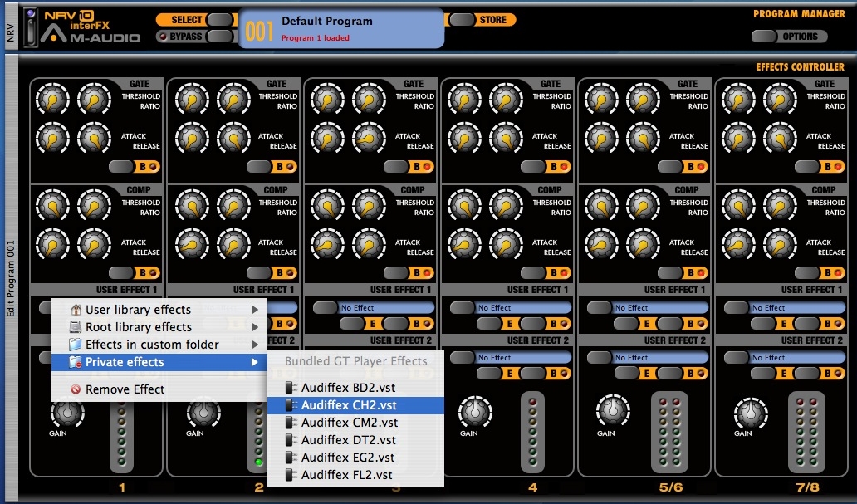Viewport: 857px width, 504px height.
Task: Choose Audiffex FL2.vst menu entry
Action: click(x=355, y=475)
